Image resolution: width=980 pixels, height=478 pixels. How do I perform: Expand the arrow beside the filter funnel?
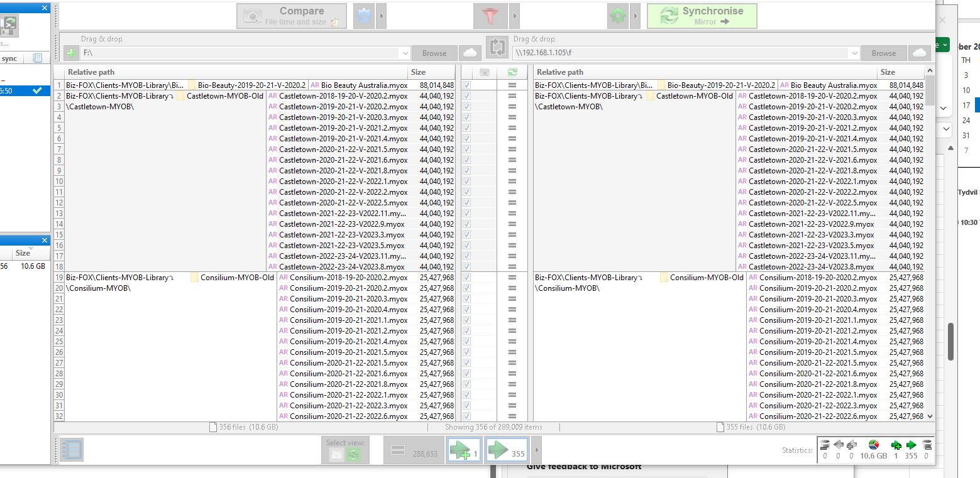[x=515, y=16]
